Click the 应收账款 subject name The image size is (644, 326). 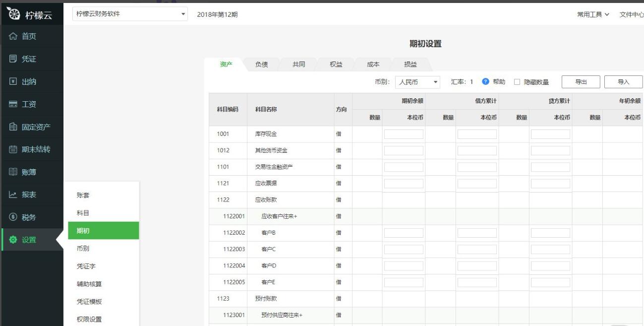(x=266, y=200)
